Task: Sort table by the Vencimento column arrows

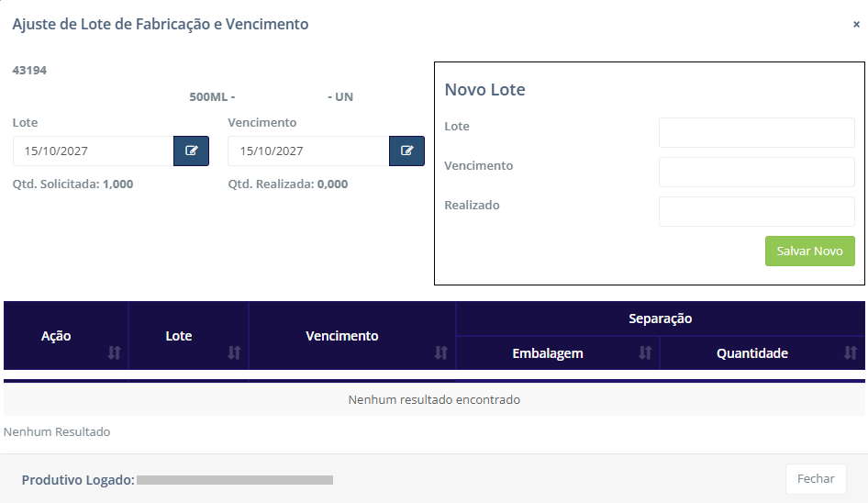Action: coord(441,352)
